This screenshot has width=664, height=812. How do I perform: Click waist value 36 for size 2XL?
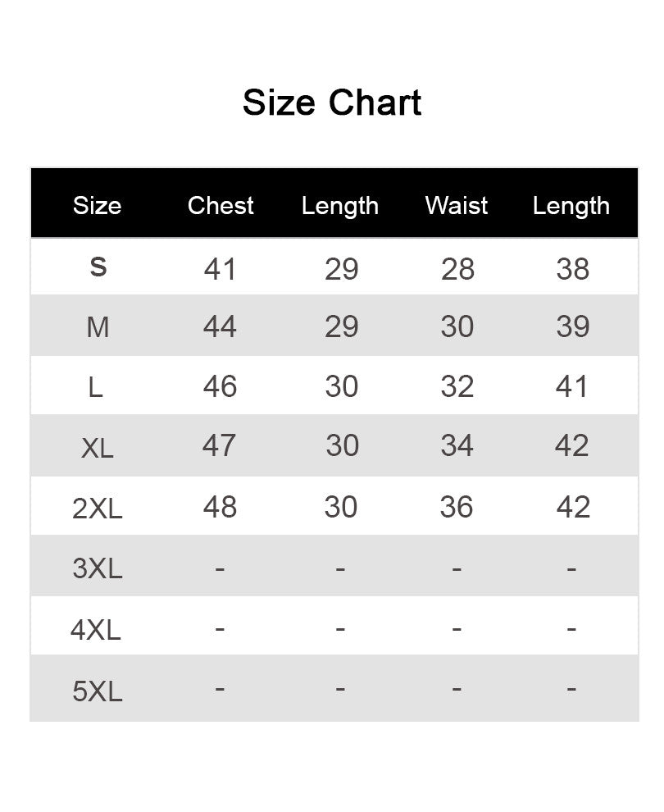pyautogui.click(x=457, y=507)
